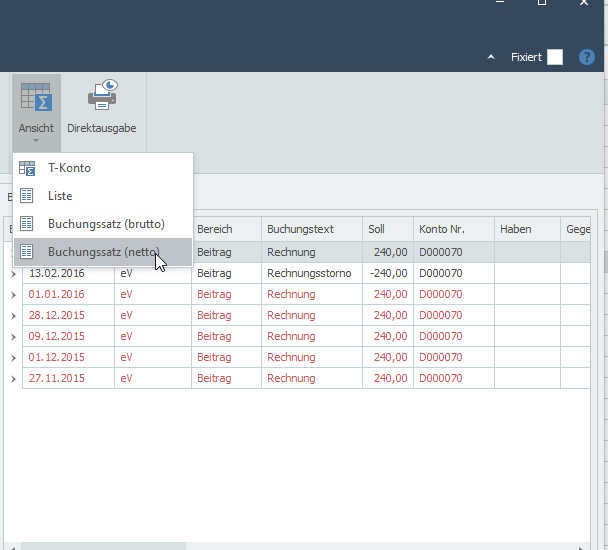Expand the 01.01.2016 booking row

(13, 295)
